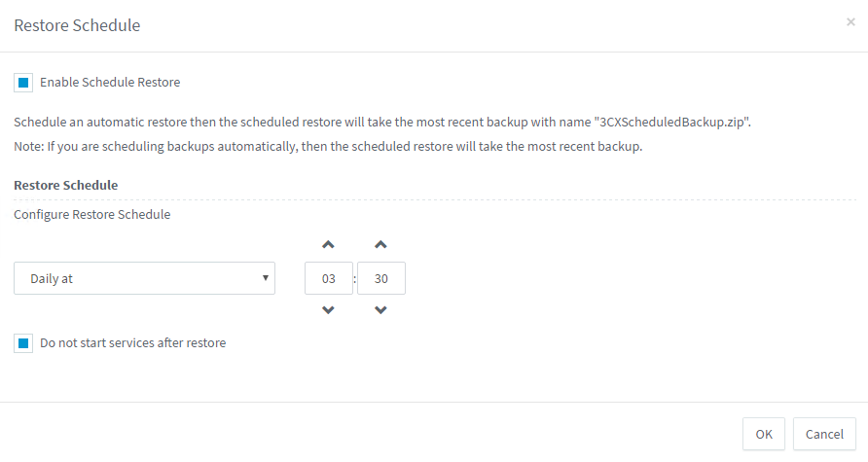Click the note about scheduling backups automatically

(x=328, y=147)
